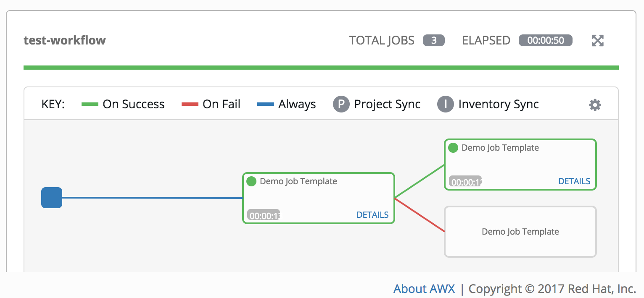The image size is (644, 298).
Task: Open DETAILS of top-right Demo Job Template
Action: [x=574, y=181]
